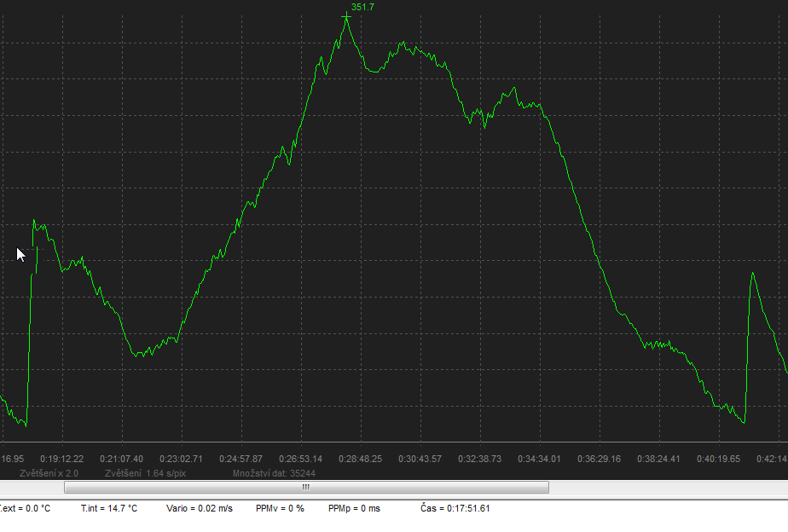This screenshot has height=532, width=788.
Task: Click the horizontal scrollbar thumb grip
Action: (306, 488)
